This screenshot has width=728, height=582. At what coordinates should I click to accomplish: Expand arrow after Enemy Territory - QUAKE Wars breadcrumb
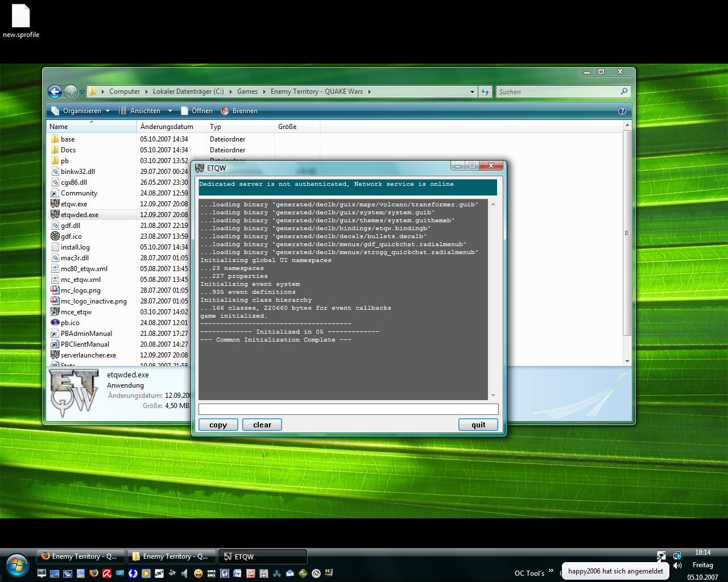[x=370, y=92]
